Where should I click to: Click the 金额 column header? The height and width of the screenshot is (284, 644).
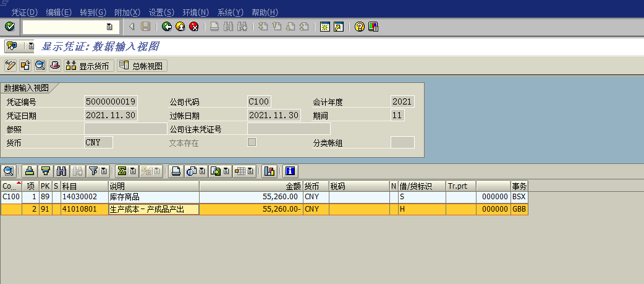(x=251, y=186)
